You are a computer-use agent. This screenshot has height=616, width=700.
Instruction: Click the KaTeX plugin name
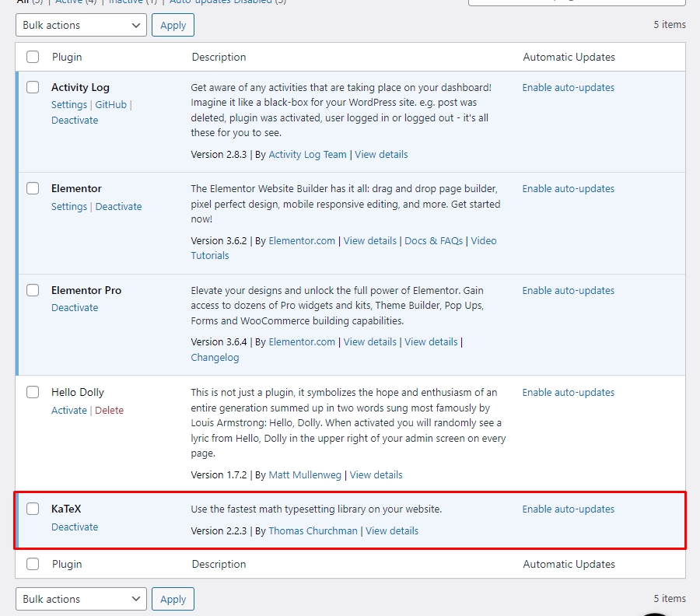click(66, 509)
